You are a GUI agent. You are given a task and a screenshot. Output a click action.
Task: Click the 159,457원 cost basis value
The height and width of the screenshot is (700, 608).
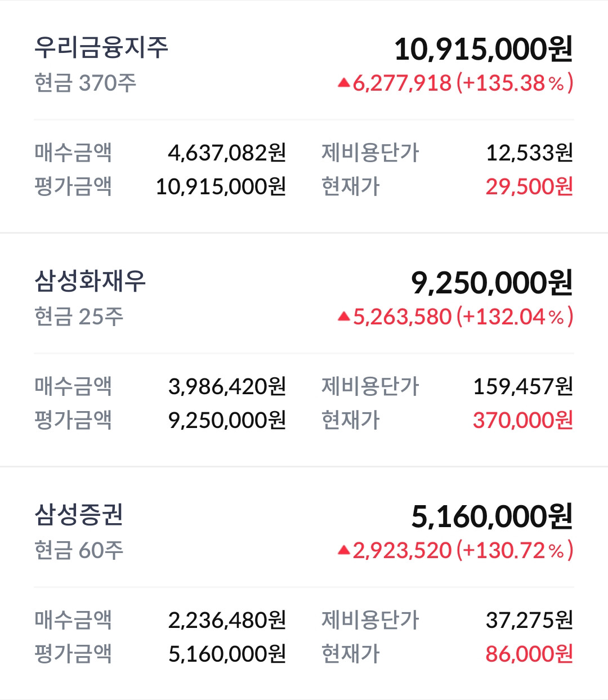coord(522,386)
